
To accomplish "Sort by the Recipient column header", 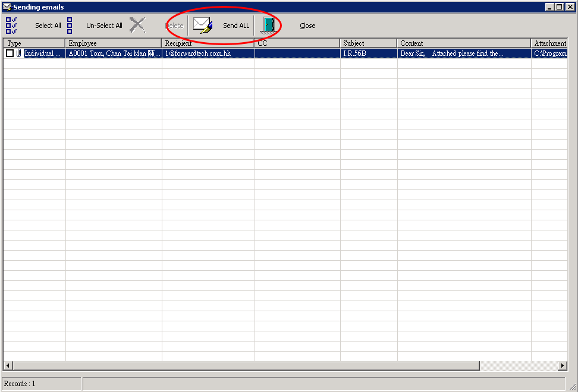I will (x=208, y=43).
